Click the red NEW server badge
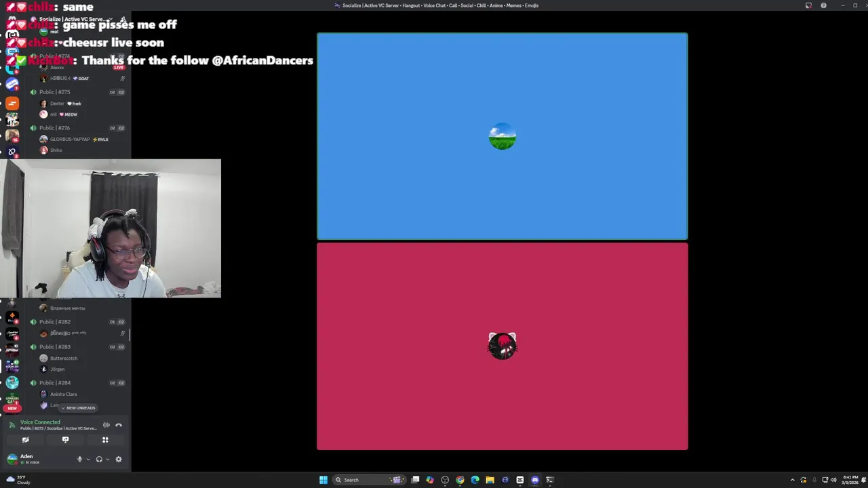Screen dimensions: 868x488 click(12, 408)
